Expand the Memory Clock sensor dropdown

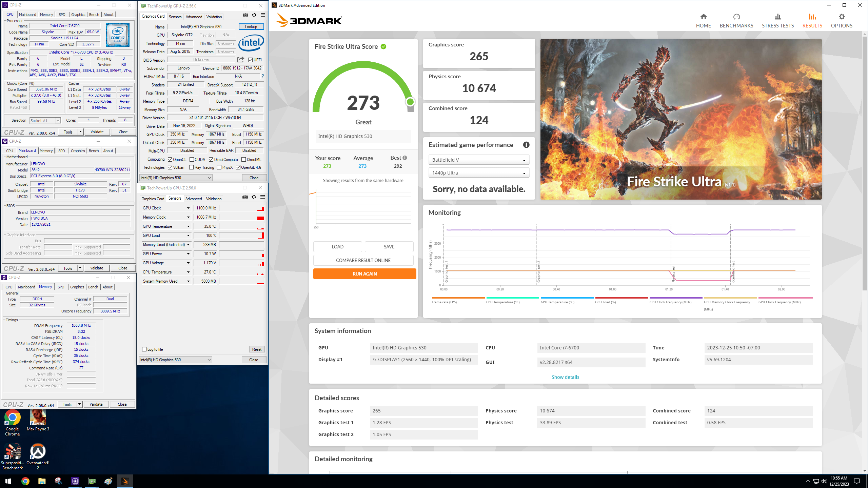188,217
